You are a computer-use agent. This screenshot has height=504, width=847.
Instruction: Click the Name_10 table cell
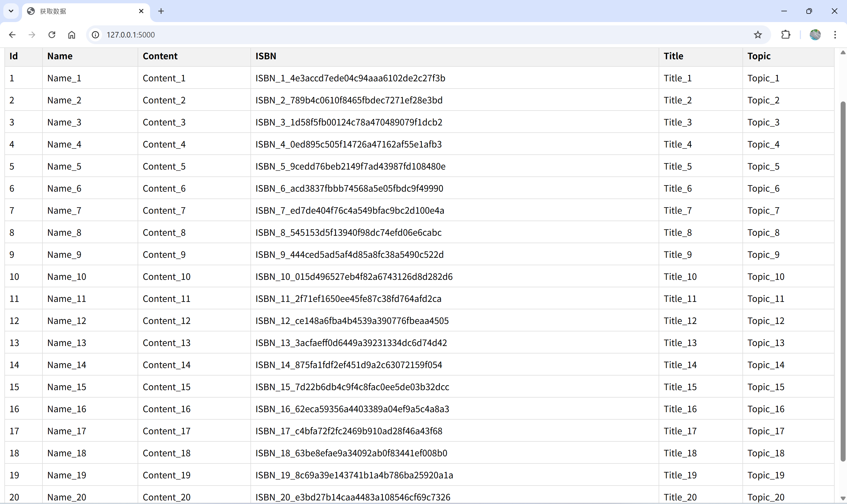pyautogui.click(x=67, y=277)
